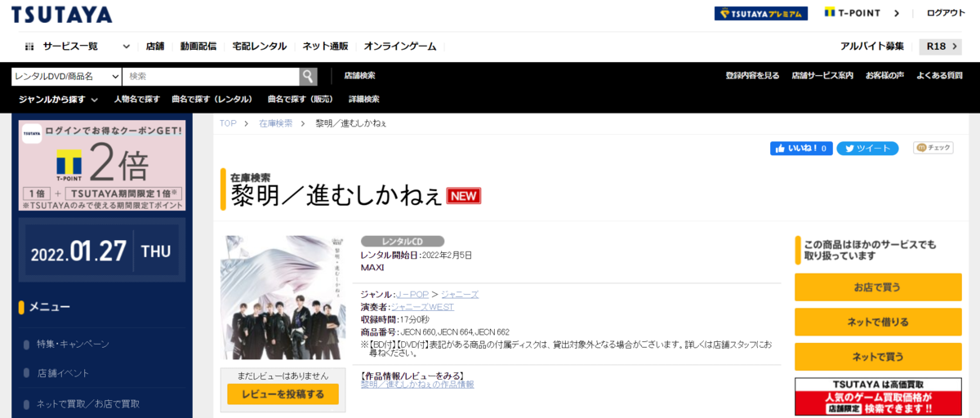Screen dimensions: 980x418
Task: Click 店舗検索 in black bar
Action: tap(359, 76)
